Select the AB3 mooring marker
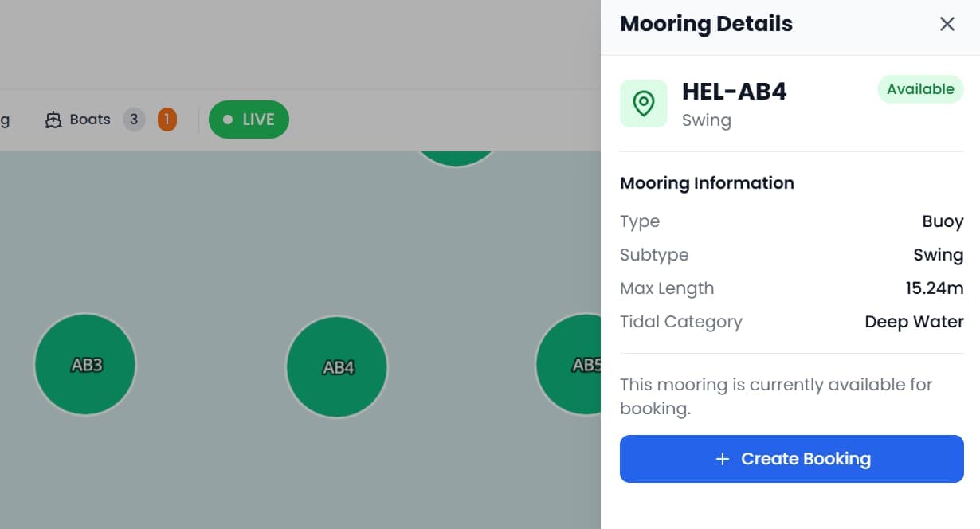The width and height of the screenshot is (980, 529). [85, 365]
